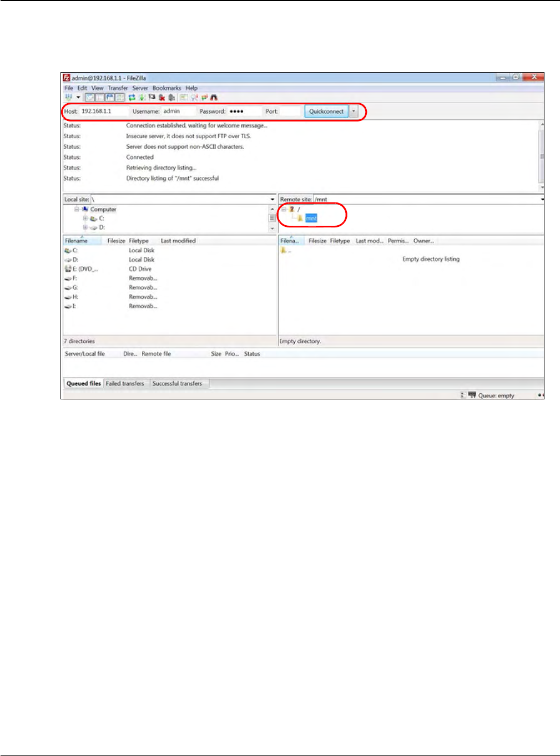Collapse the remote root / node
Screen dimensions: 560x756
point(284,209)
